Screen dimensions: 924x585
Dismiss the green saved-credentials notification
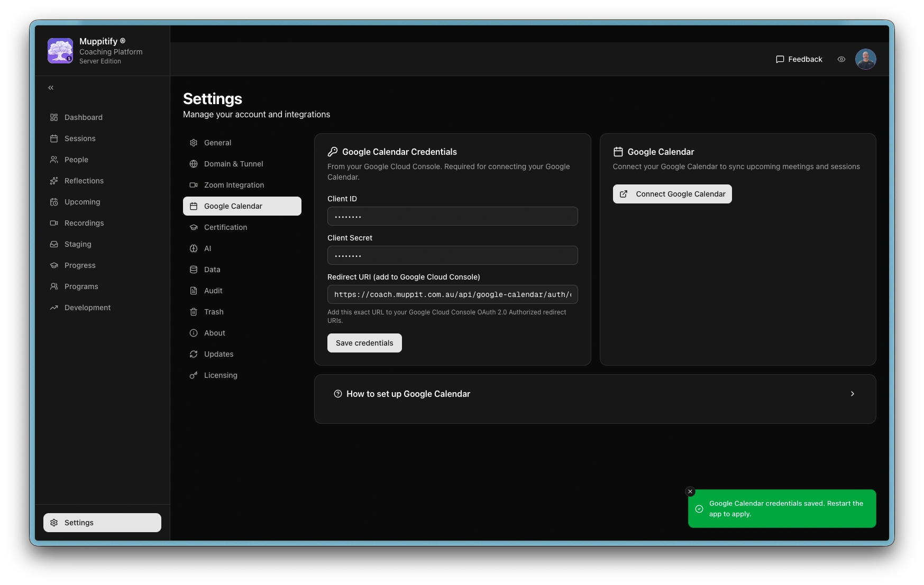coord(690,491)
